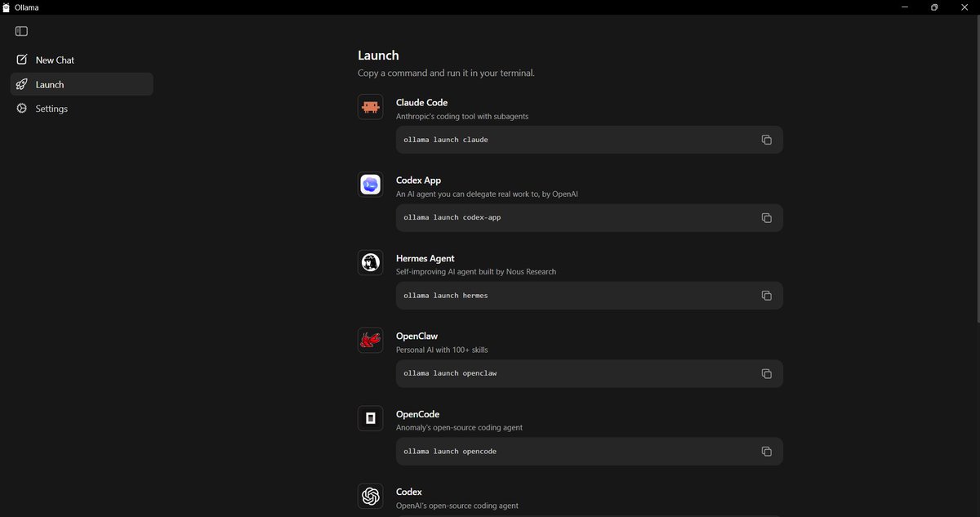Click the OpenCode title
980x517 pixels.
(x=417, y=414)
